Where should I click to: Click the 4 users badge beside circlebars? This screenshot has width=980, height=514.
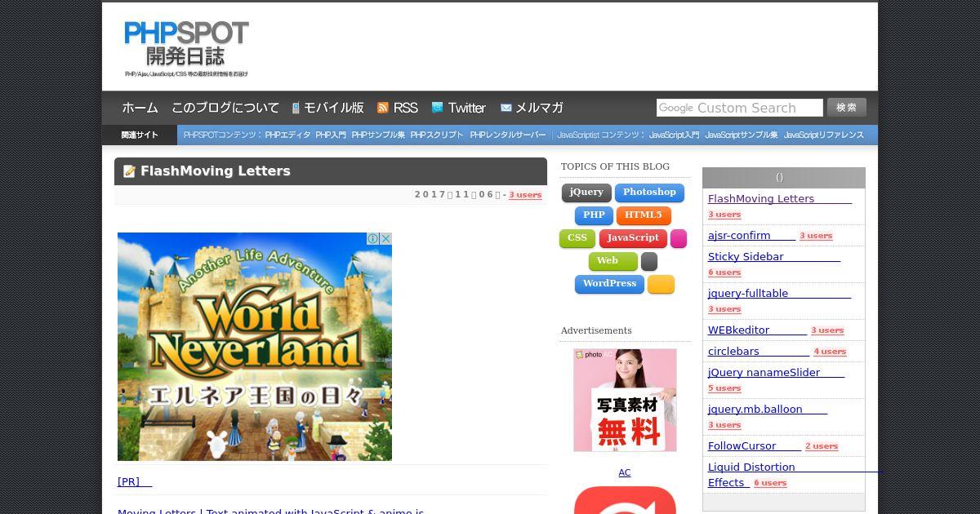click(x=830, y=352)
